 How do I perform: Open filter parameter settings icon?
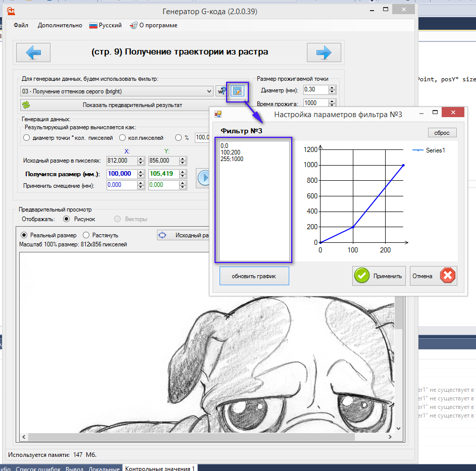coord(237,91)
